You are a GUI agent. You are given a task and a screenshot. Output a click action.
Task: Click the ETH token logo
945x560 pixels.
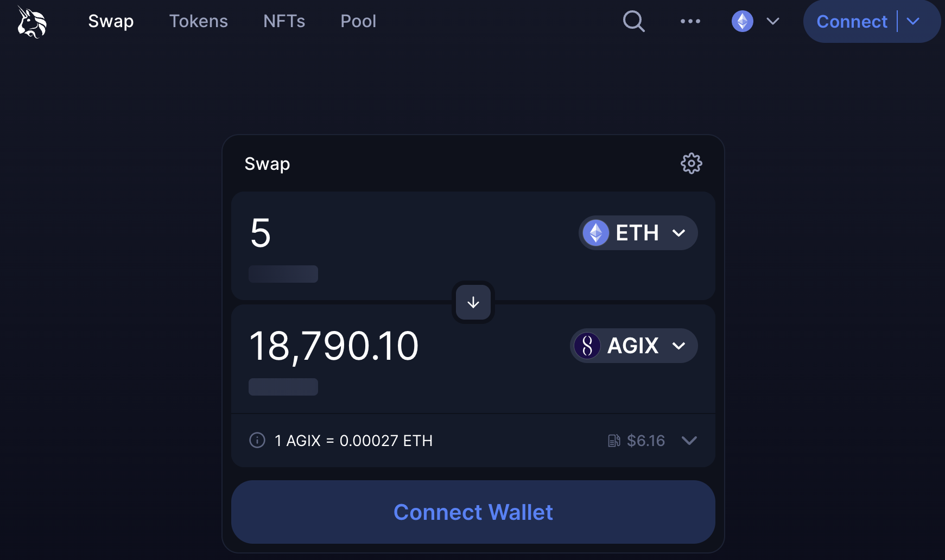click(596, 233)
